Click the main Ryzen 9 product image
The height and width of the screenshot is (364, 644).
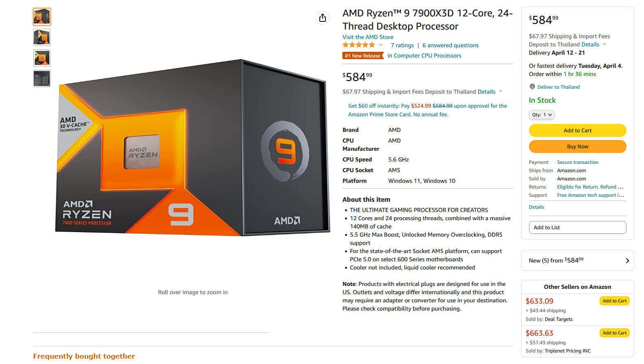pyautogui.click(x=193, y=148)
